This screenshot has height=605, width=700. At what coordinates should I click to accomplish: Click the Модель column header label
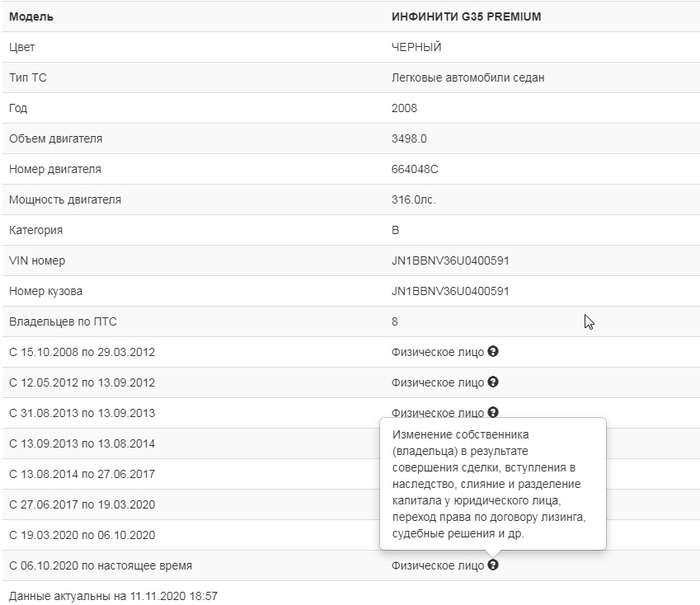coord(31,17)
